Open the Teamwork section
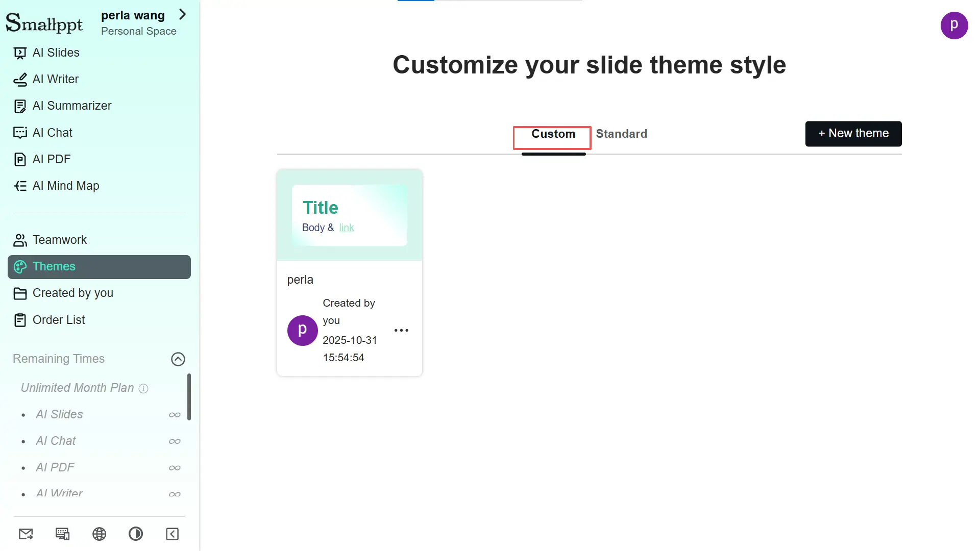This screenshot has width=980, height=551. click(x=59, y=240)
